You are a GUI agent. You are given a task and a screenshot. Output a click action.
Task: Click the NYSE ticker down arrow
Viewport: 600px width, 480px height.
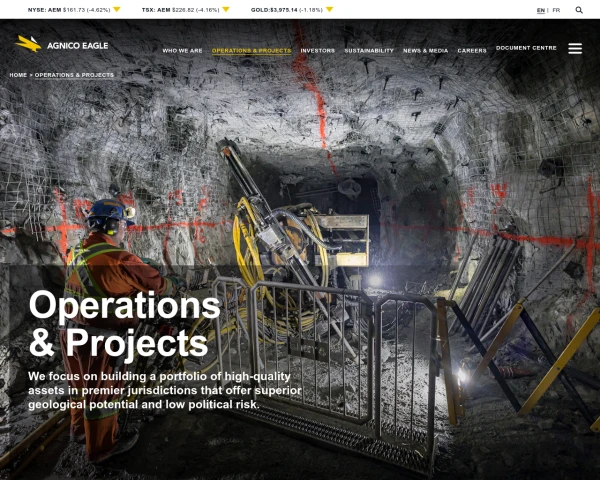[116, 9]
